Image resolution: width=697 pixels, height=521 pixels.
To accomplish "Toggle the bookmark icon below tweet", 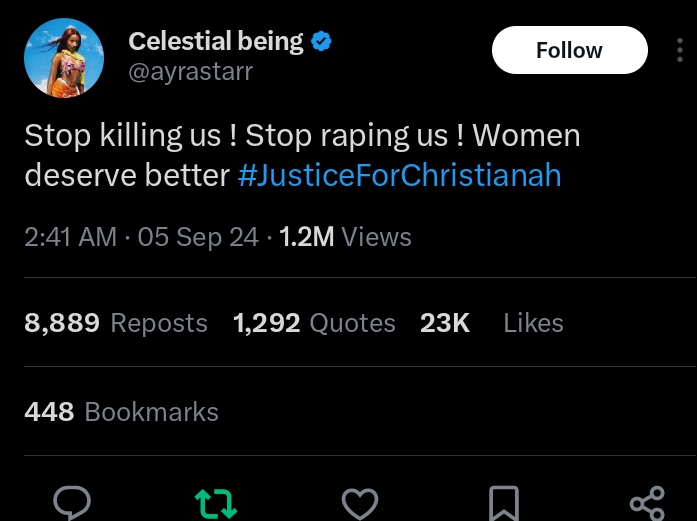I will (x=504, y=503).
